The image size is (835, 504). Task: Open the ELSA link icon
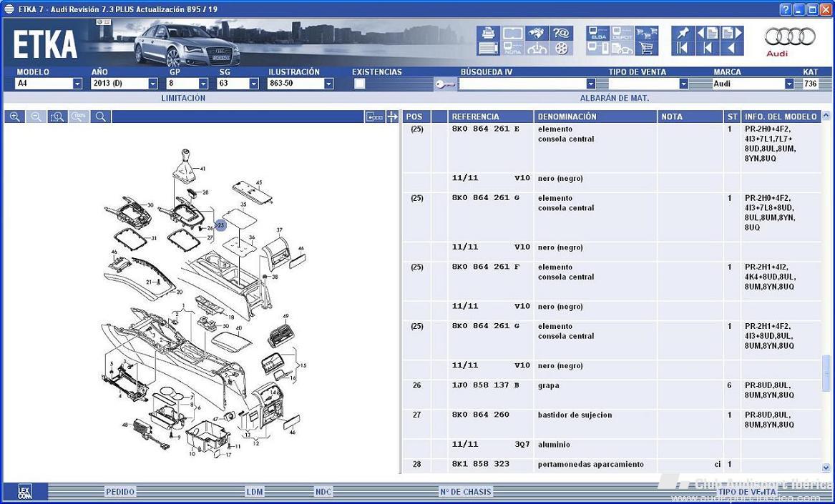pos(598,33)
